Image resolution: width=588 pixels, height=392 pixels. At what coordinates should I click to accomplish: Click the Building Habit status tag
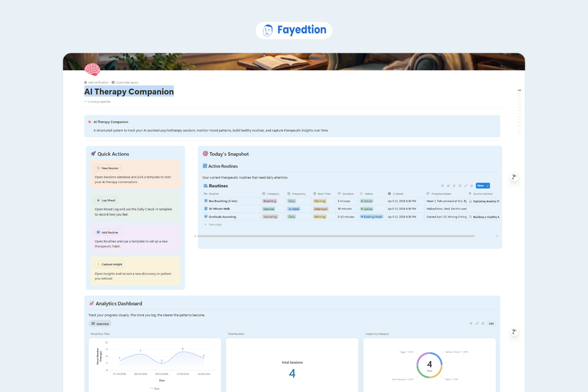tap(372, 217)
